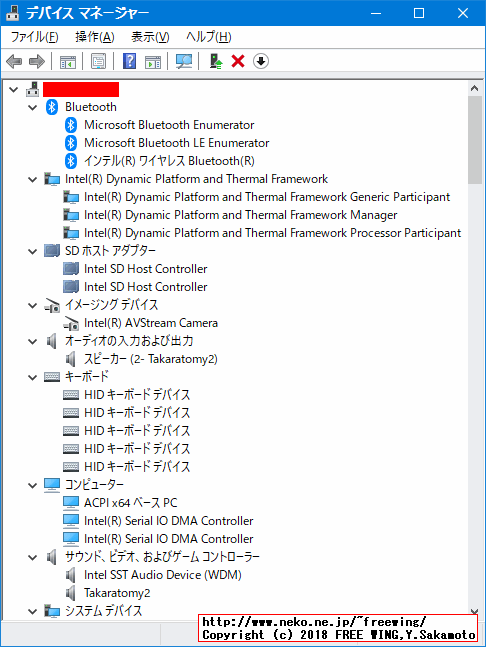Collapse the イメージング デバイス category

coord(33,306)
